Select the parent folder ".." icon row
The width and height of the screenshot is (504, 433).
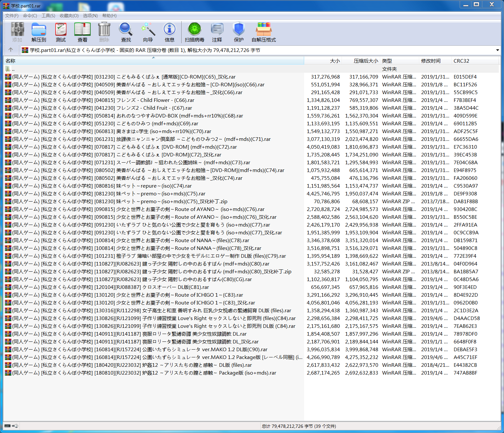point(8,69)
